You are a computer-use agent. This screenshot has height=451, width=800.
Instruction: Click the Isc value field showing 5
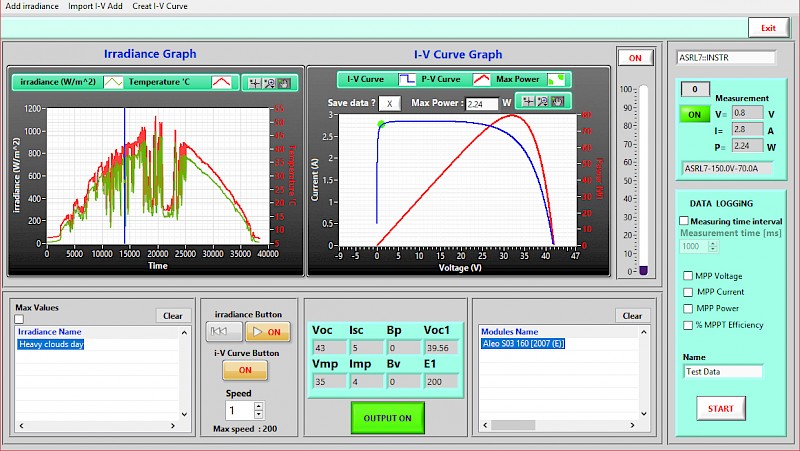[366, 348]
